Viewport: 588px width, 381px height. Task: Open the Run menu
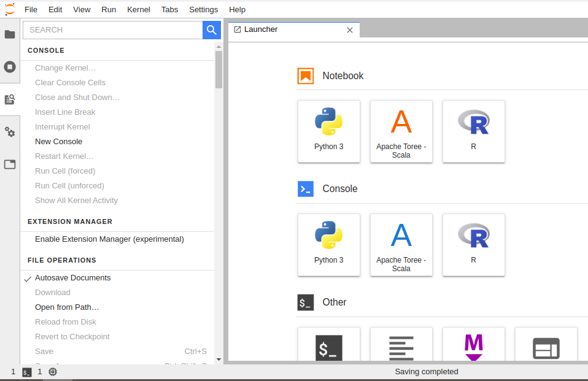click(109, 9)
